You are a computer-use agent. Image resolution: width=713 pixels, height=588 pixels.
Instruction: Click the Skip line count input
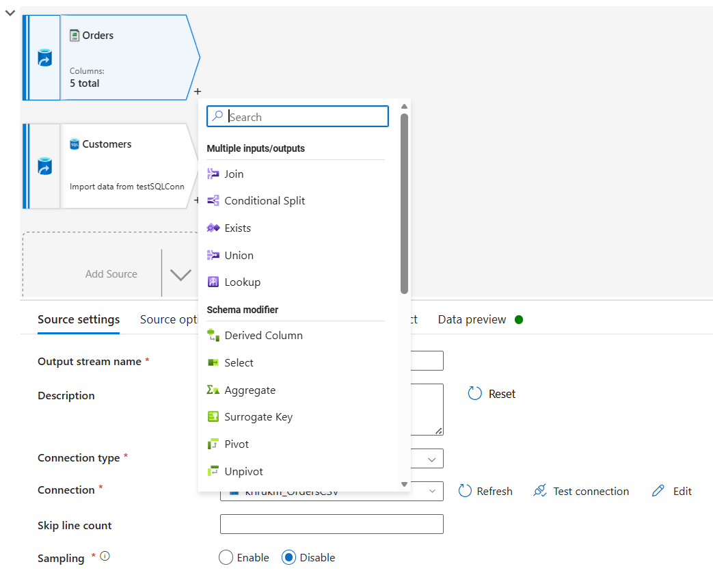point(332,524)
